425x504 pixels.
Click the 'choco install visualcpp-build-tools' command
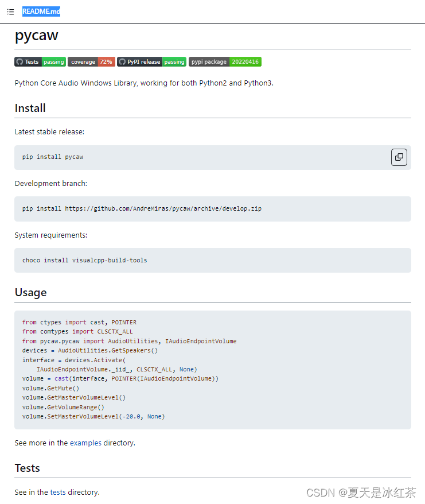pos(84,261)
